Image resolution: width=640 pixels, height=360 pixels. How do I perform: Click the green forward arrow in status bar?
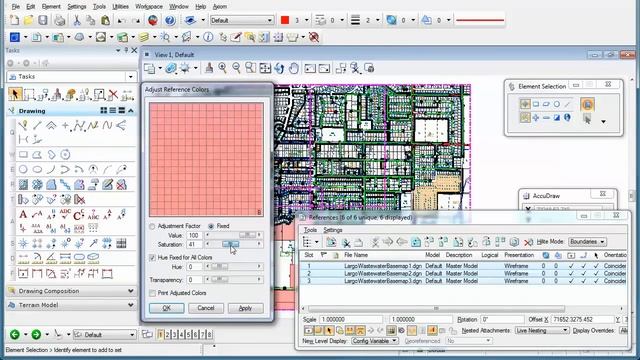(36, 335)
